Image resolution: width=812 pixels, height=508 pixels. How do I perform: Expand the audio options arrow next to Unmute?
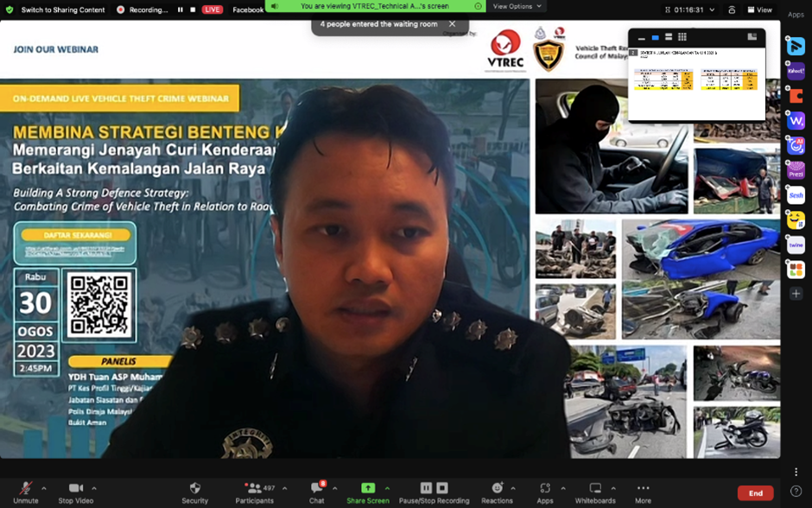pyautogui.click(x=44, y=488)
